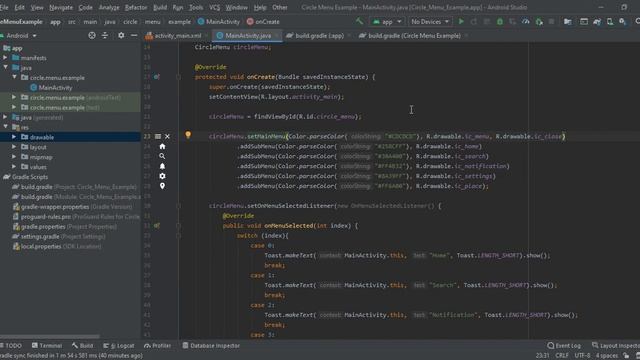
Task: Expand the mipmap folder arrow
Action: pos(14,157)
